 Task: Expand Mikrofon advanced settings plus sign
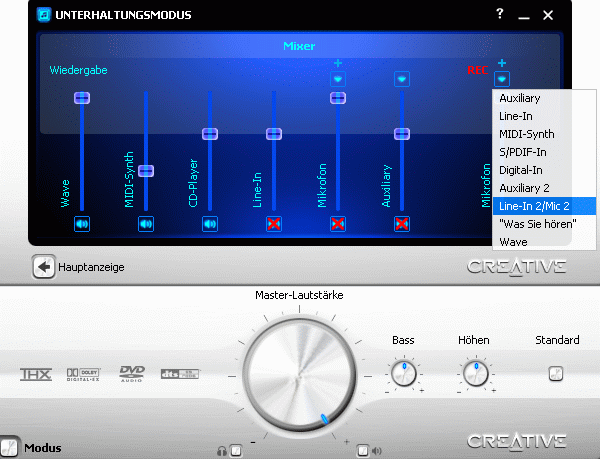point(338,63)
